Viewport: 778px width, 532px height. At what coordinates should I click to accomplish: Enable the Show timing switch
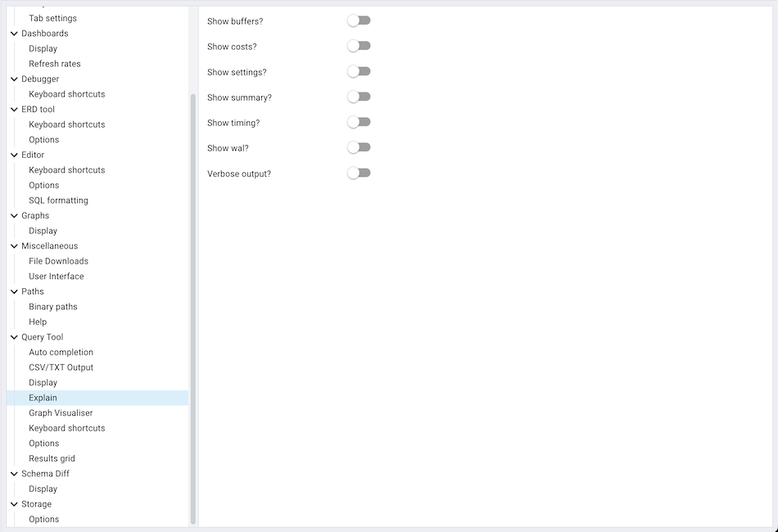[359, 122]
